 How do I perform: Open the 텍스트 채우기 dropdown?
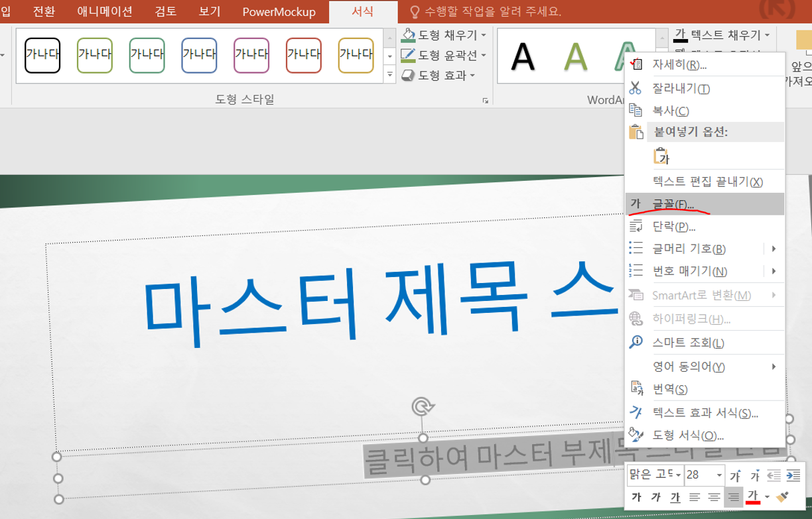(767, 34)
